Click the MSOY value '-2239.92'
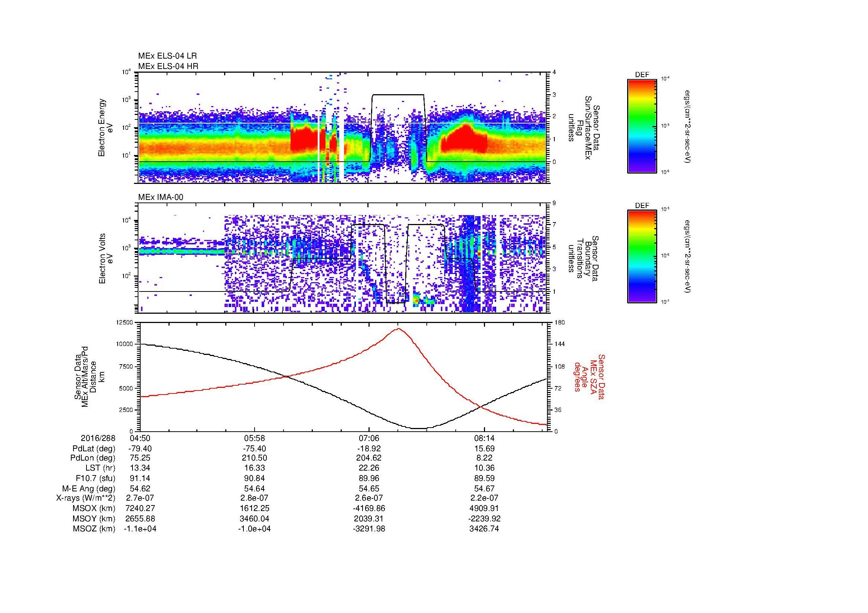The image size is (868, 613). click(x=484, y=518)
